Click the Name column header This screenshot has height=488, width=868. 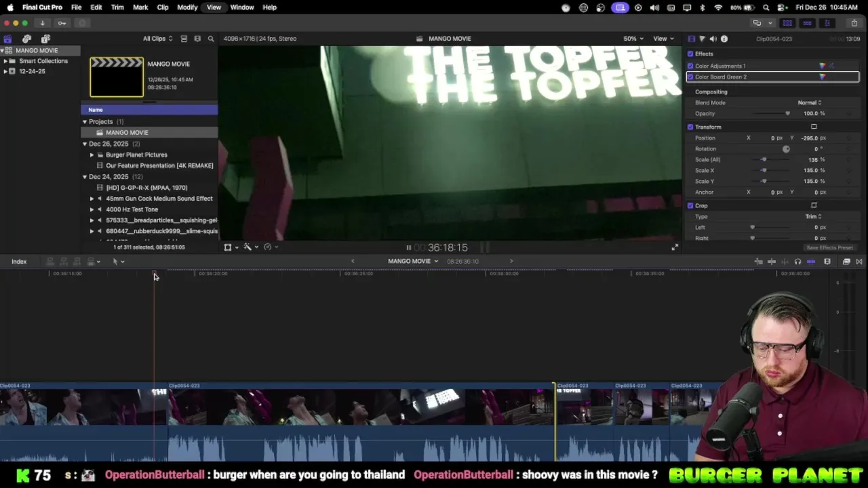149,110
